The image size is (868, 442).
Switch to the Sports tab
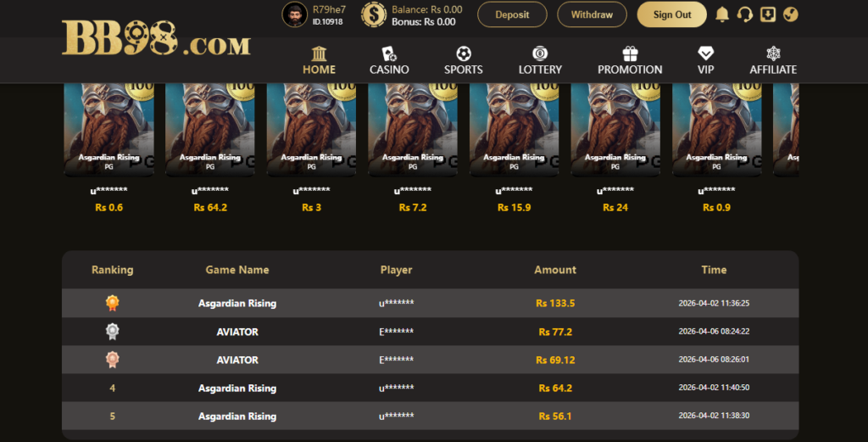point(463,61)
